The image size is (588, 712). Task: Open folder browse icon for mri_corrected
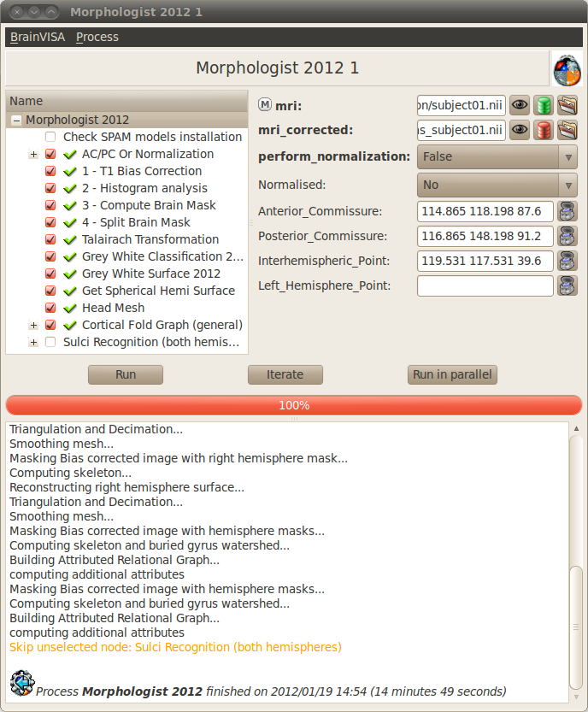click(567, 130)
